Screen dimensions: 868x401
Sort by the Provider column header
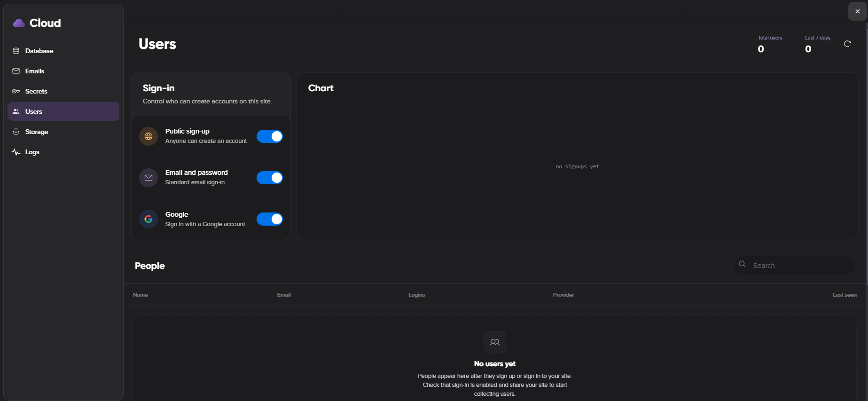[x=563, y=295]
